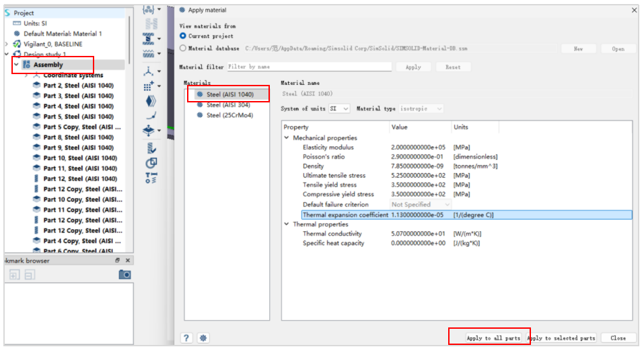Select Part 2, Steel (AISI 1040) row

79,86
